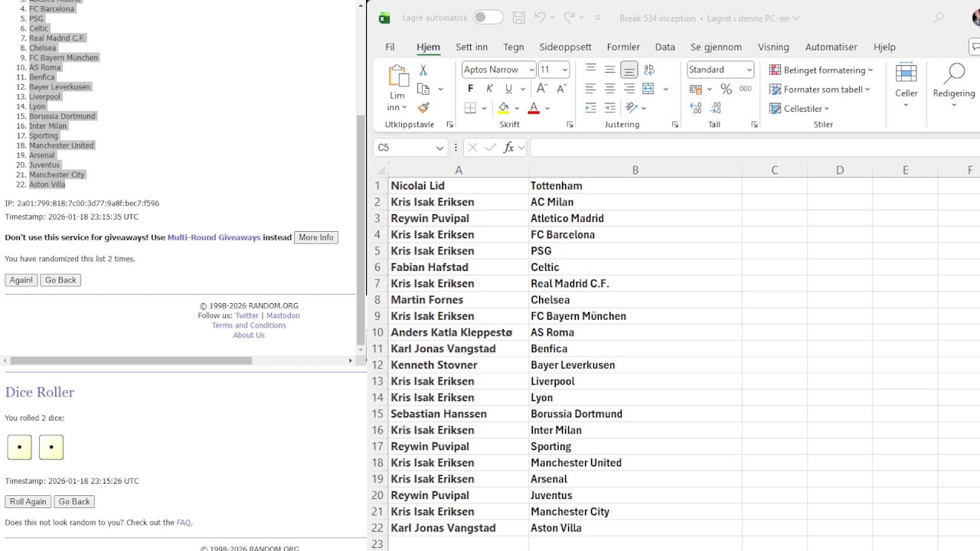Image resolution: width=980 pixels, height=551 pixels.
Task: Open the Insert Function fx dialog
Action: point(508,148)
